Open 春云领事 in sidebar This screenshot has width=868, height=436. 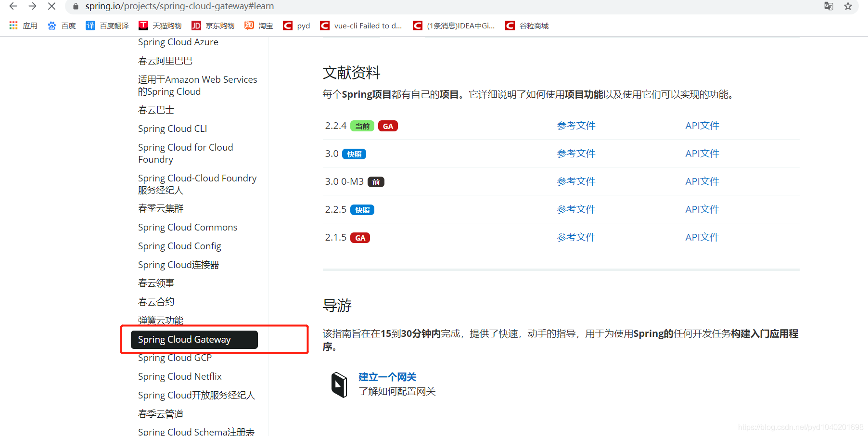[x=156, y=283]
